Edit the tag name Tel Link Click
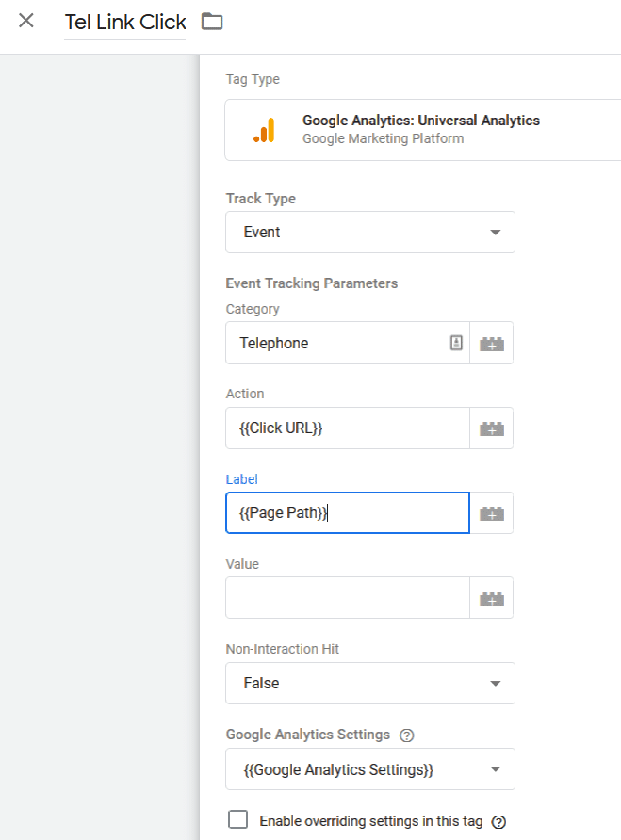Image resolution: width=621 pixels, height=840 pixels. [125, 23]
